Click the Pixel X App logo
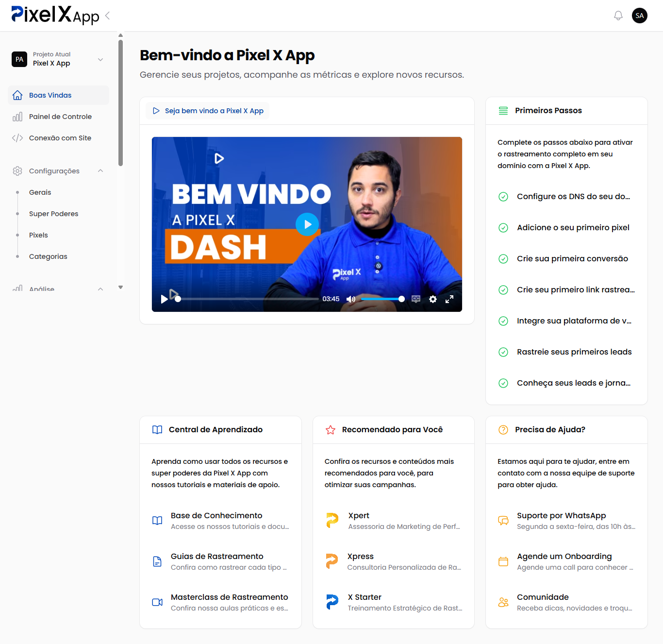Image resolution: width=663 pixels, height=644 pixels. click(55, 16)
